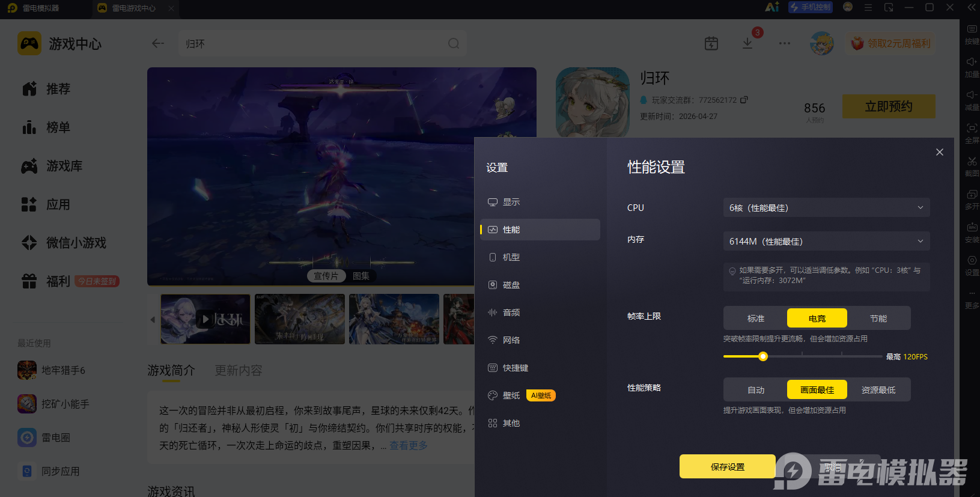Close the 性能设置 dialog

point(940,152)
